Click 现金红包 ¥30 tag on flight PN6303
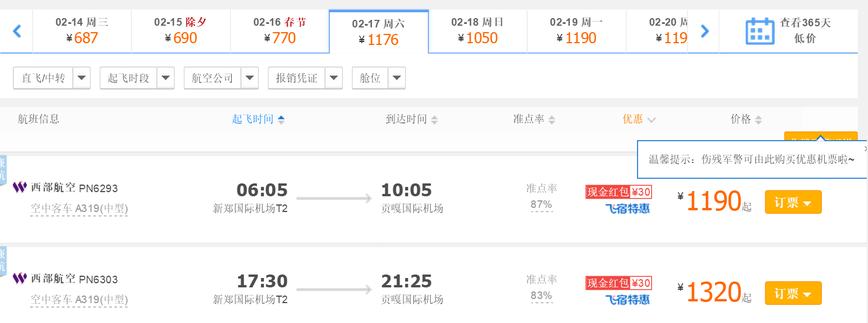 click(619, 283)
